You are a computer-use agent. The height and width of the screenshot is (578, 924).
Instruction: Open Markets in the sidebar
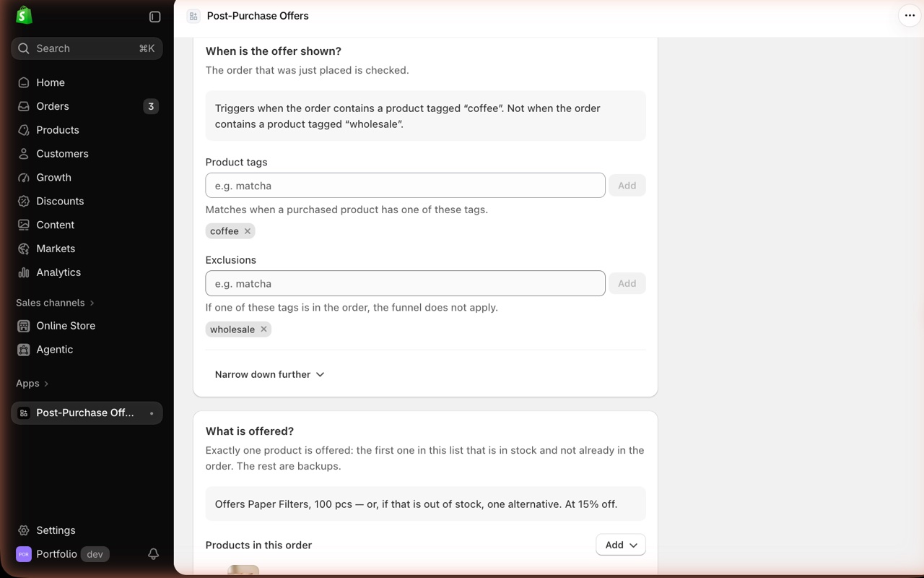pyautogui.click(x=87, y=249)
